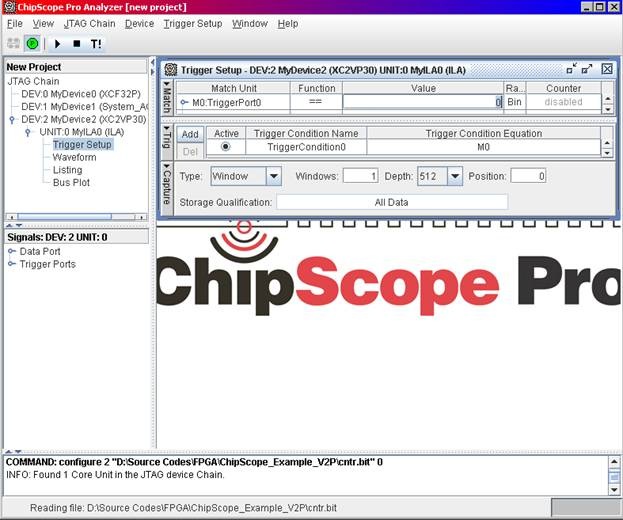Viewport: 623px width, 520px height.
Task: Click the disabled Counter cell
Action: click(563, 102)
